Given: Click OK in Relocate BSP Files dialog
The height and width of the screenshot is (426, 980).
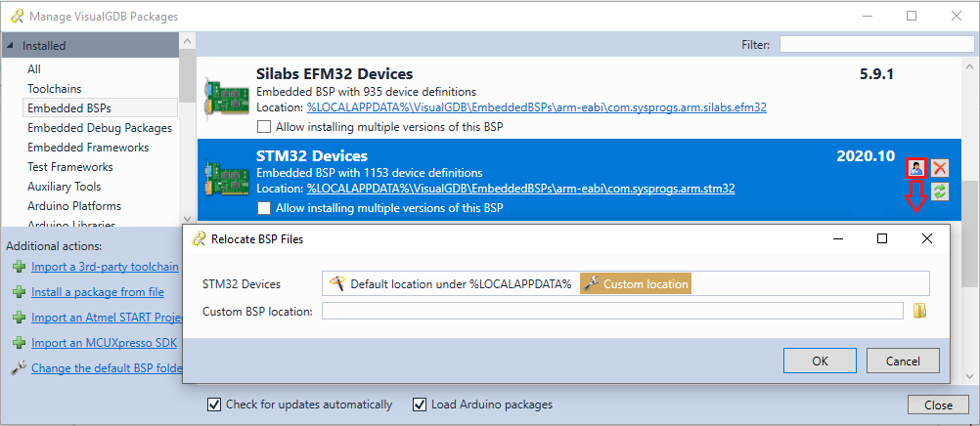Looking at the screenshot, I should click(x=820, y=362).
